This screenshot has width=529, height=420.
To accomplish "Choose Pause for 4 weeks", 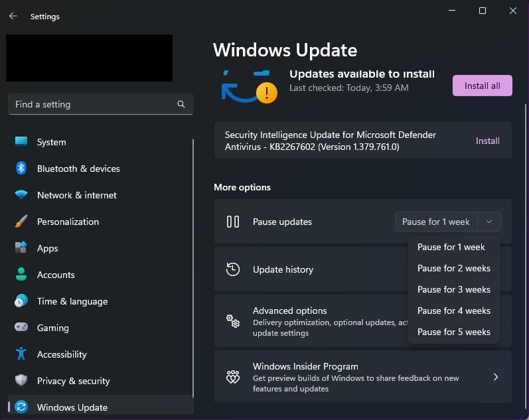I will click(x=454, y=311).
